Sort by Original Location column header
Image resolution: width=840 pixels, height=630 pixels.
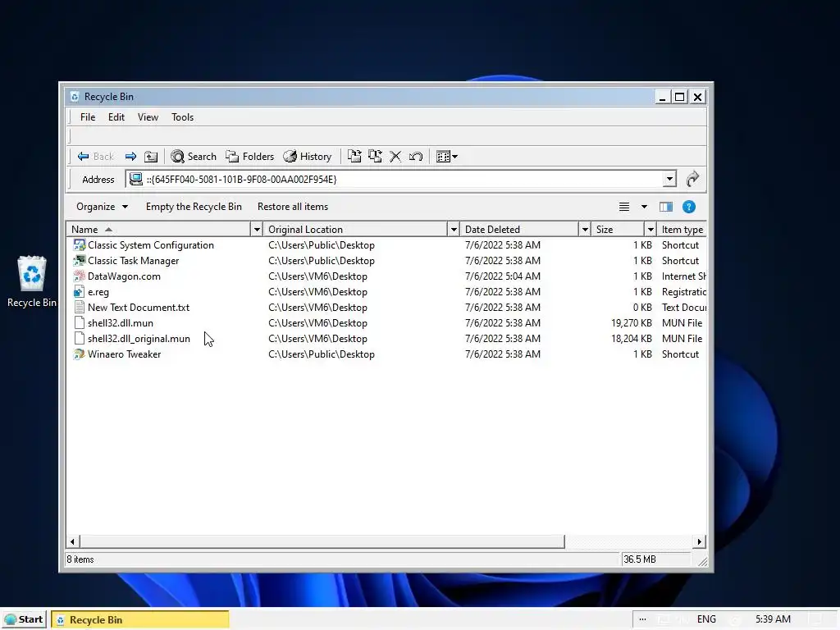tap(356, 230)
